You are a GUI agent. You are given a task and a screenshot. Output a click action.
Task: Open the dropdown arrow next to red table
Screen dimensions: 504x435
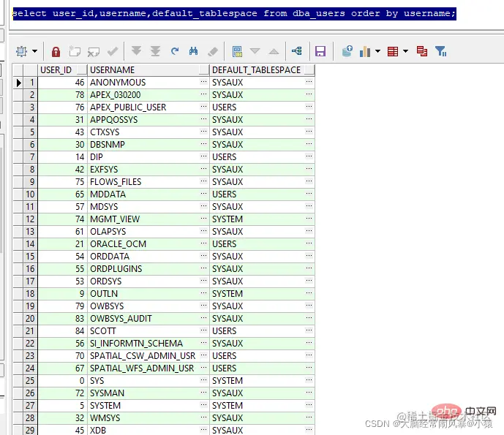click(x=406, y=51)
